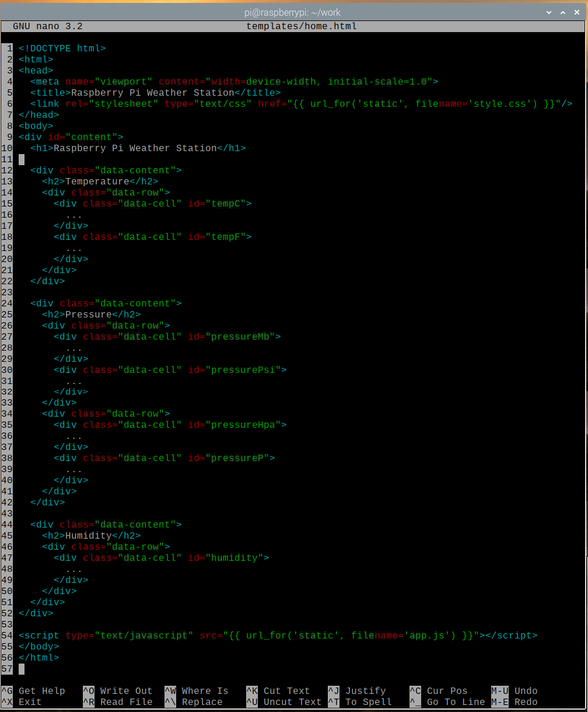Viewport: 588px width, 712px height.
Task: Click the '...' placeholder on line 16
Action: pos(74,215)
